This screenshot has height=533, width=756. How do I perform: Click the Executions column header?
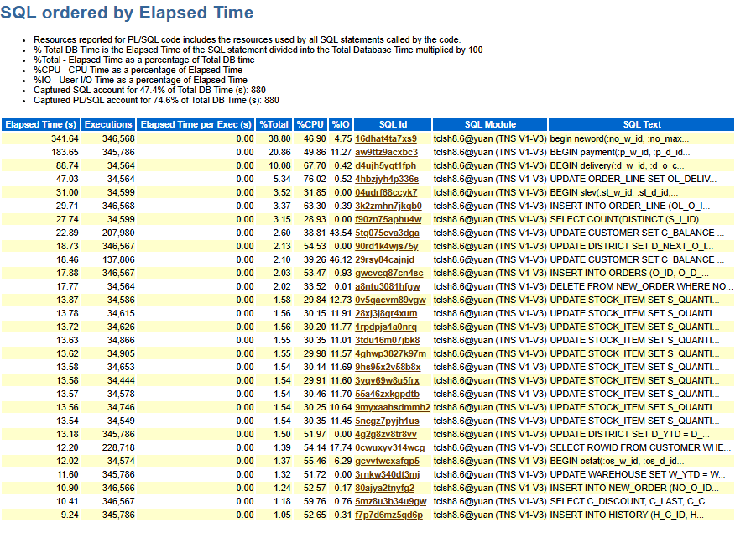point(108,124)
